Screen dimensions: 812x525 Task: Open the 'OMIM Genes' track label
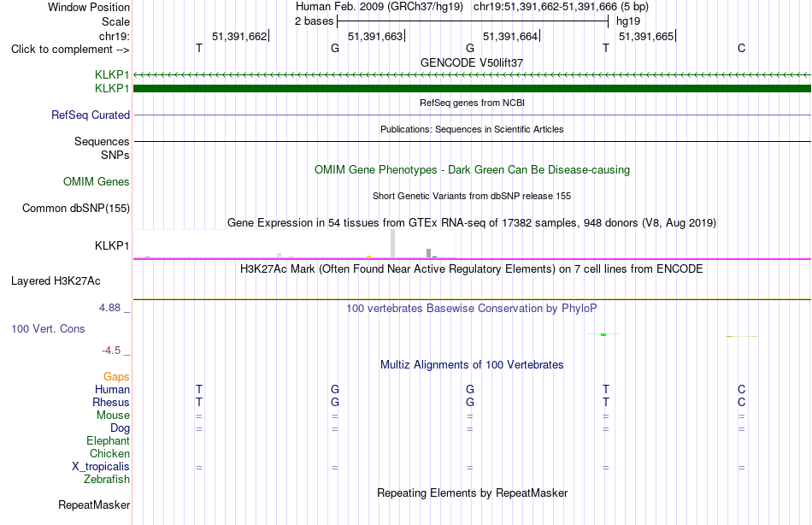coord(97,181)
